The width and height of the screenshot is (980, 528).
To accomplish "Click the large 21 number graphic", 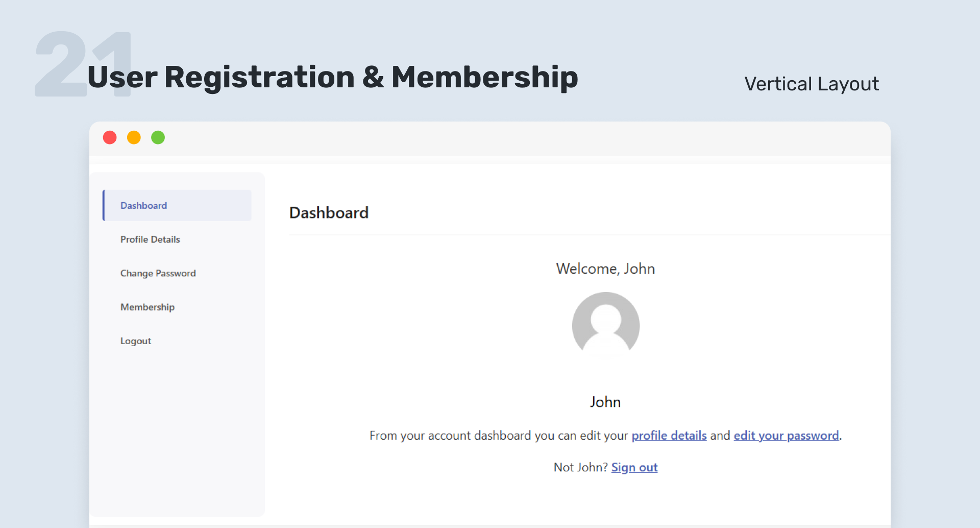I will click(x=84, y=64).
